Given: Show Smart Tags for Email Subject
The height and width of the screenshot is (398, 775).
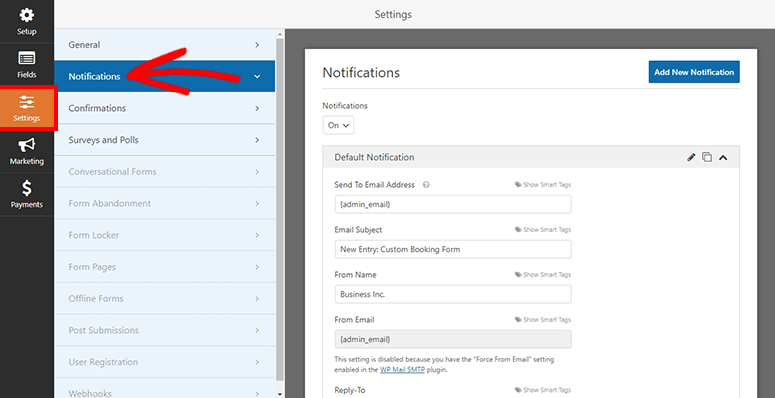Looking at the screenshot, I should point(543,230).
